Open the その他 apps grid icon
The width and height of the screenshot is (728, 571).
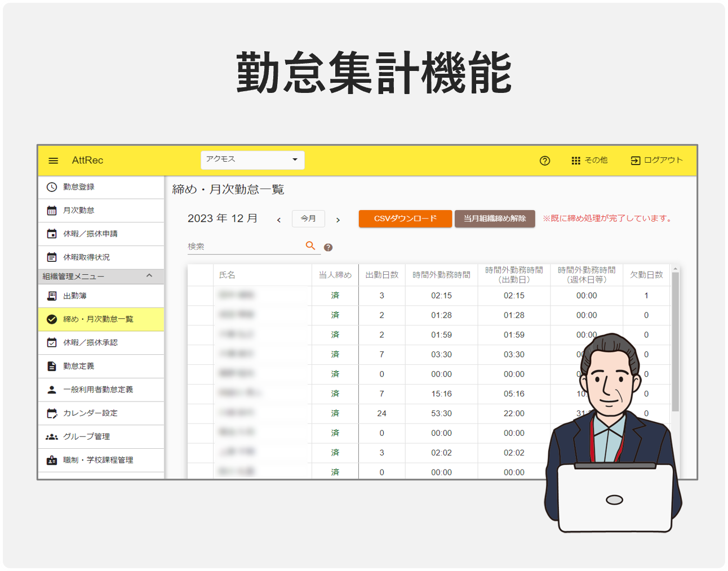point(575,160)
